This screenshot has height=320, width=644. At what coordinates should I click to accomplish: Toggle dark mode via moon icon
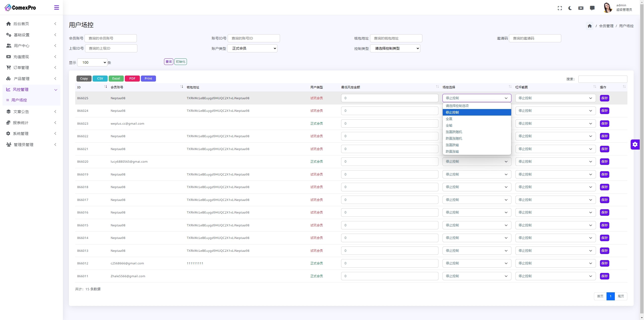click(x=570, y=7)
